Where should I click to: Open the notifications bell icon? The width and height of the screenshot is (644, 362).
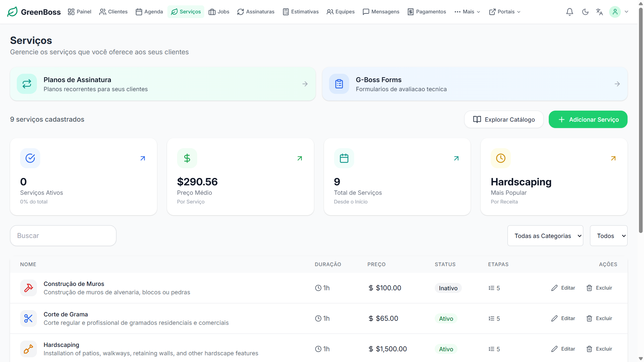click(570, 12)
